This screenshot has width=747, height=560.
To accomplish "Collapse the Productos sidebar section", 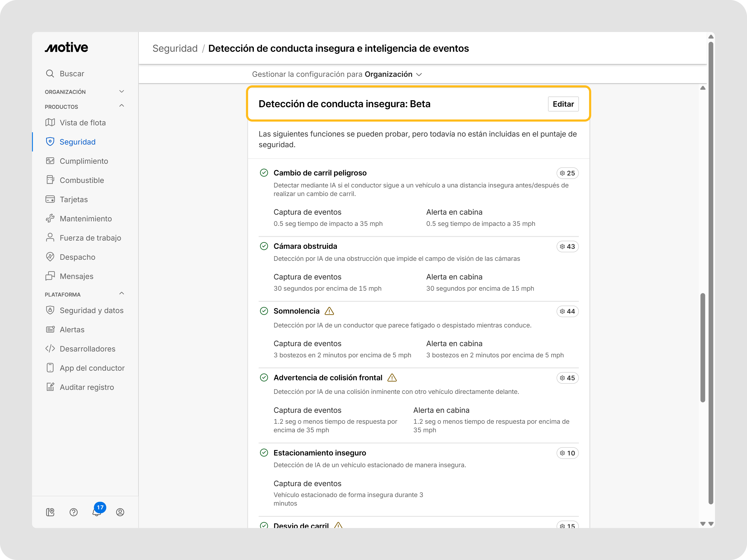I will [x=122, y=106].
